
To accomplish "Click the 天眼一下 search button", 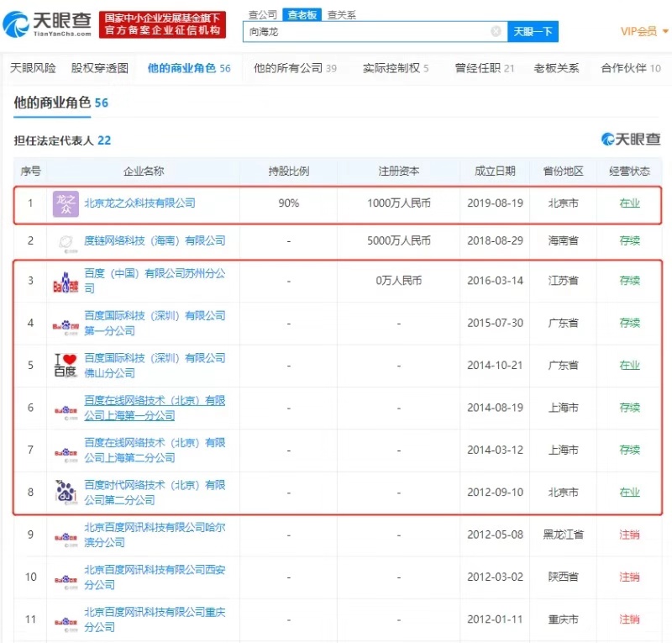I will point(533,32).
